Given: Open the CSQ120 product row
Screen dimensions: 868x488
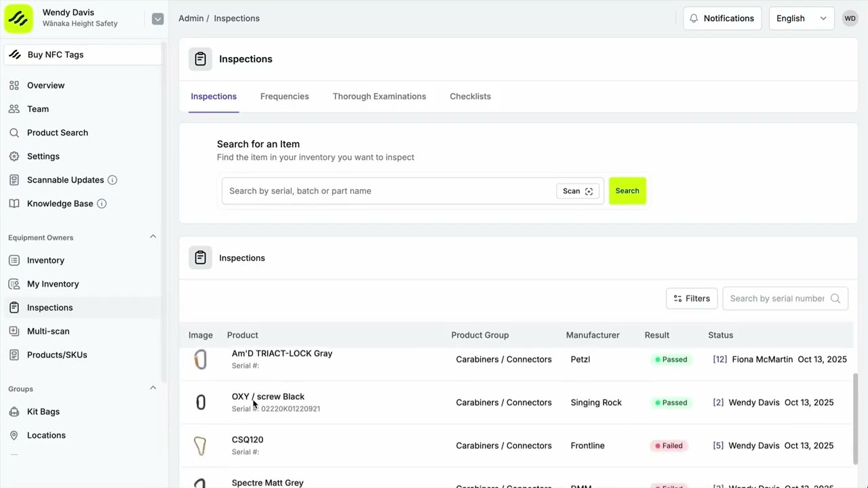Looking at the screenshot, I should click(516, 446).
